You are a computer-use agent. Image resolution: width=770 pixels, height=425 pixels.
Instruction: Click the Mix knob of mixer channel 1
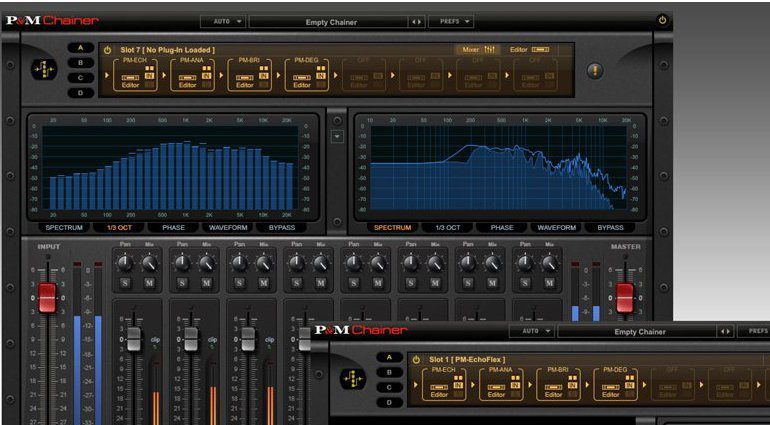pos(149,263)
